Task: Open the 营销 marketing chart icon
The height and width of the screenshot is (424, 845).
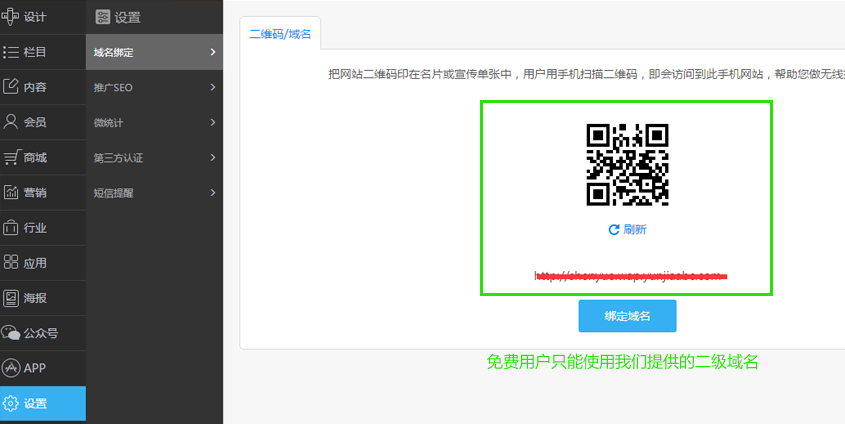Action: (11, 192)
